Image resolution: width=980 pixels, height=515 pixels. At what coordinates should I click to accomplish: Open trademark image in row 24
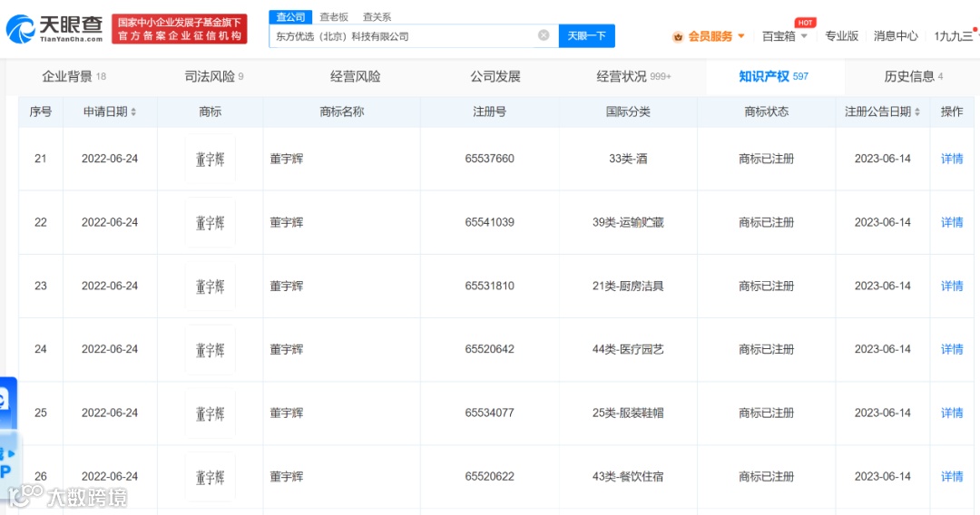210,350
